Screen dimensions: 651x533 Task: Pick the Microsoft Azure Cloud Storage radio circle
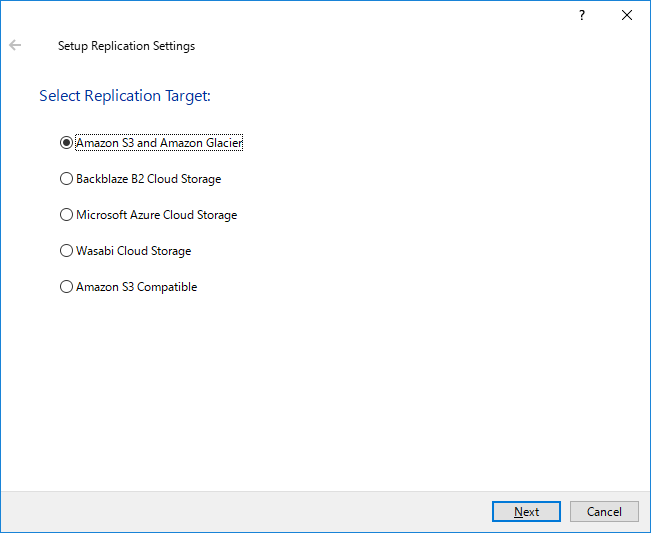click(66, 215)
